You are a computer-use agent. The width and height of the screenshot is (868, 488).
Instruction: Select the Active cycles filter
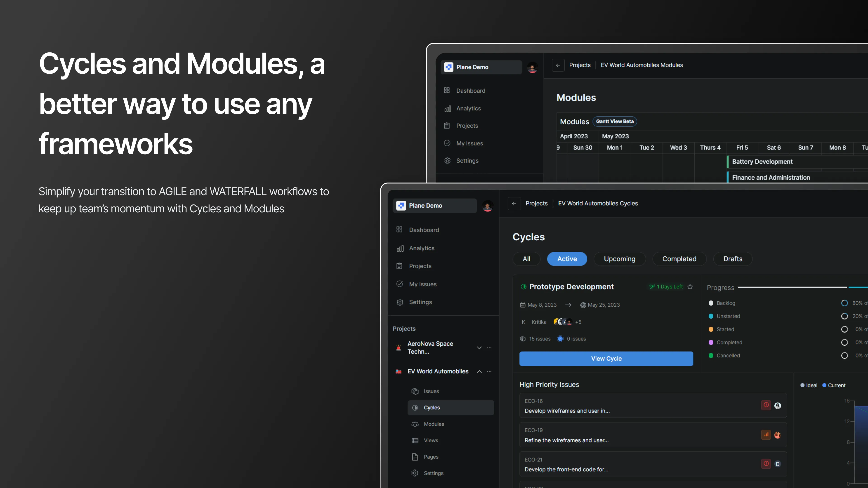point(567,259)
